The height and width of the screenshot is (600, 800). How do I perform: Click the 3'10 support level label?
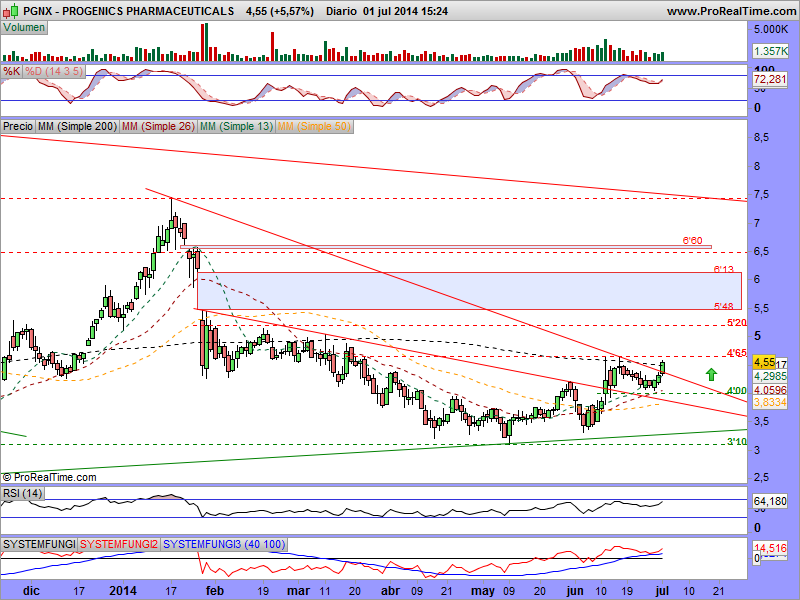coord(737,442)
